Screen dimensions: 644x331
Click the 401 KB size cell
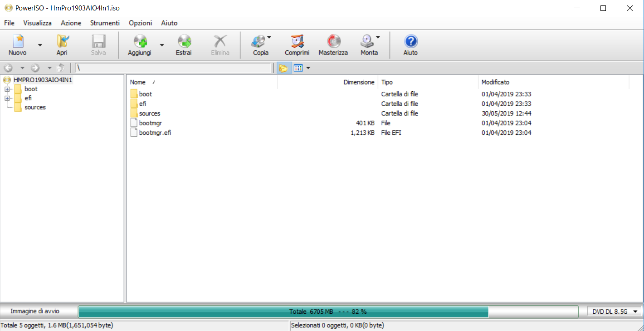point(365,123)
